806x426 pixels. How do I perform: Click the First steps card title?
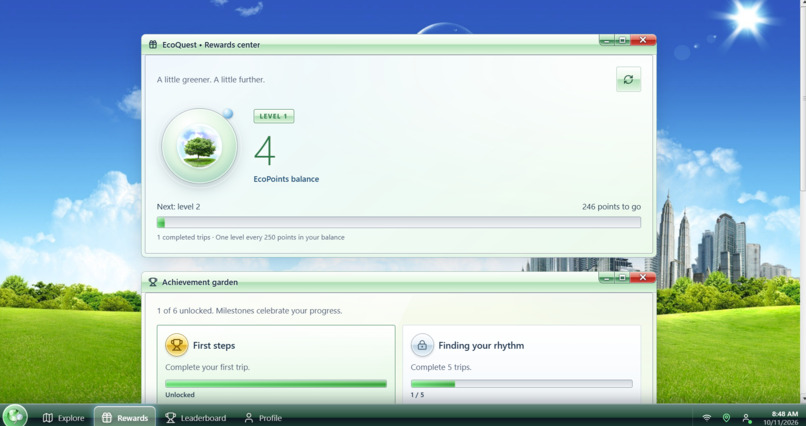pos(214,346)
